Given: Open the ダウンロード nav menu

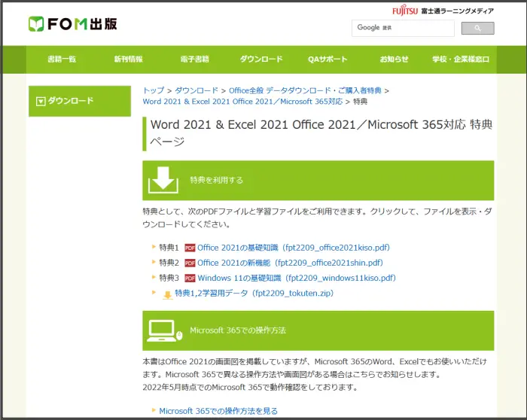Looking at the screenshot, I should point(261,59).
